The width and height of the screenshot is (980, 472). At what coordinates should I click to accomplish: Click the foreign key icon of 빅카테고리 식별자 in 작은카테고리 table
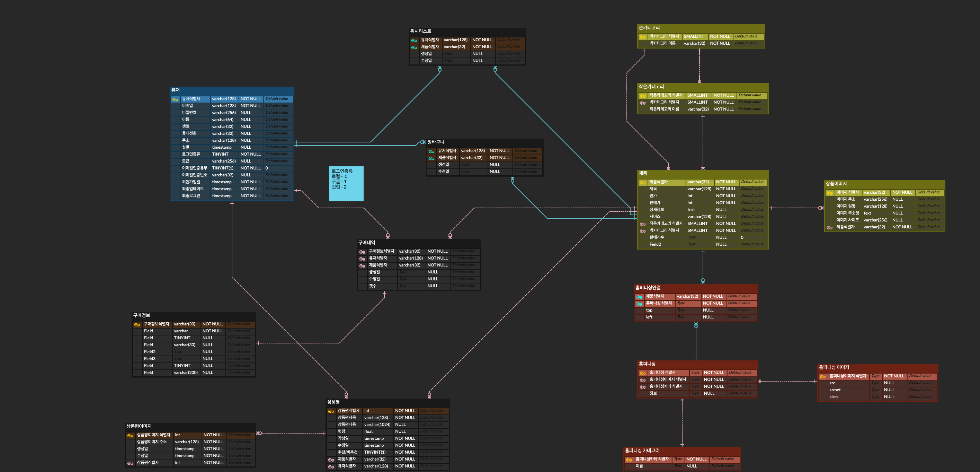(643, 103)
